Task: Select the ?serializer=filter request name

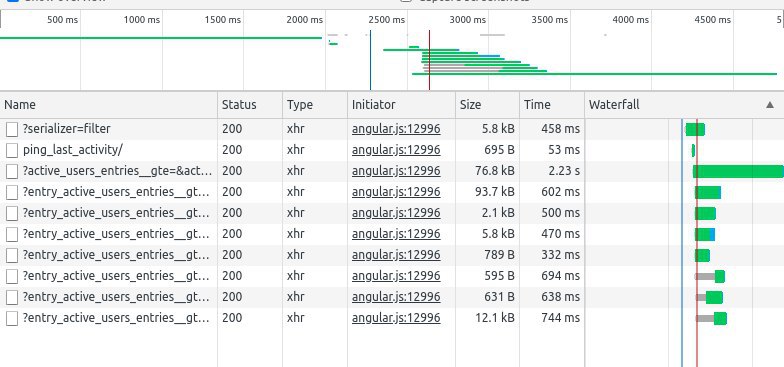Action: click(x=66, y=129)
